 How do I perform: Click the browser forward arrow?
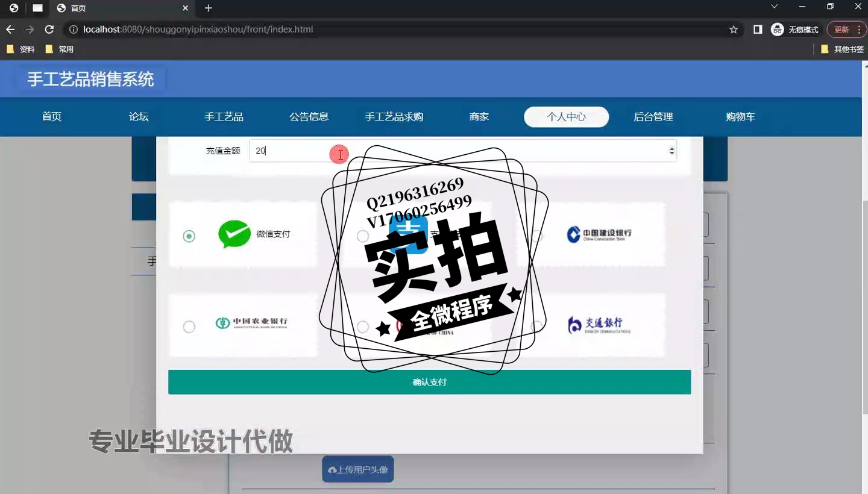[x=30, y=30]
